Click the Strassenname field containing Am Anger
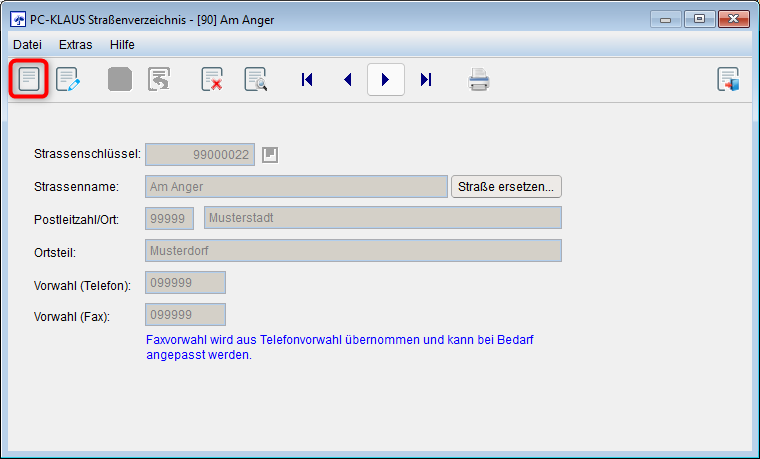 [x=296, y=186]
